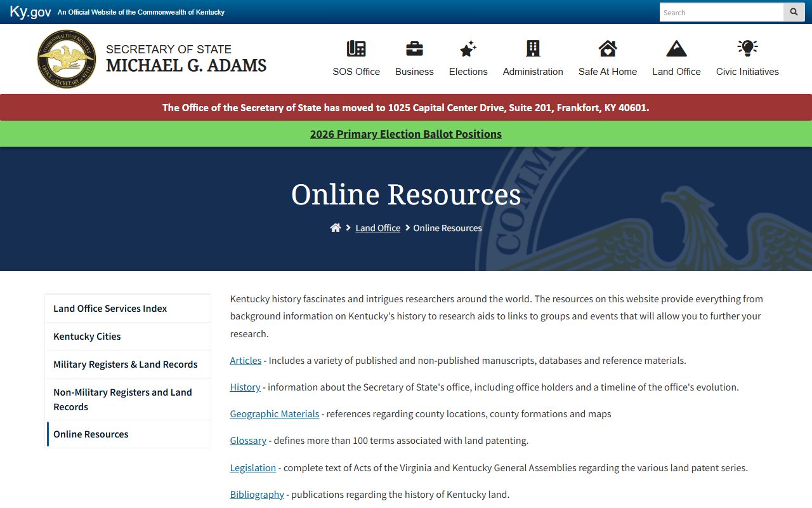Open the SOS Office menu label
The height and width of the screenshot is (508, 812).
(357, 72)
